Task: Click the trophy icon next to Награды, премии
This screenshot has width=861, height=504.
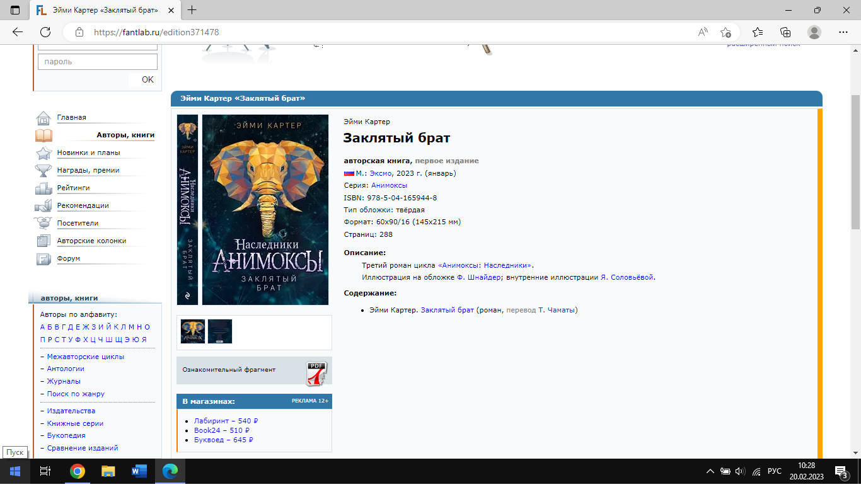Action: (x=43, y=171)
